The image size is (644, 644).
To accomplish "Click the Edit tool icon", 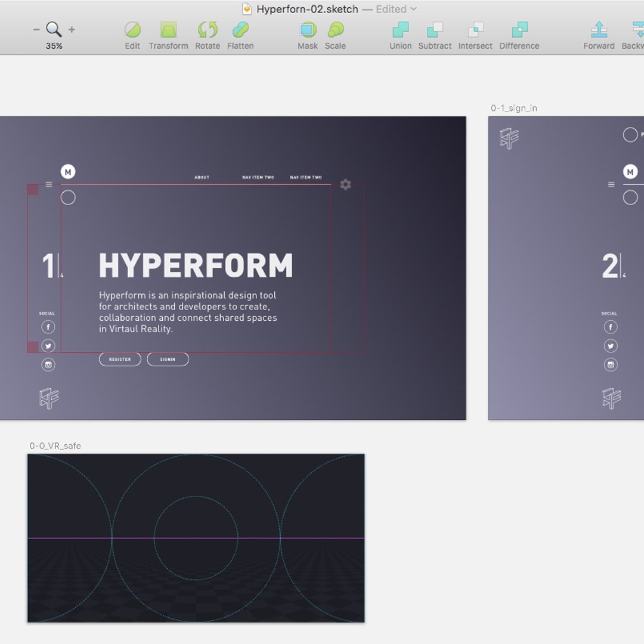I will point(132,30).
